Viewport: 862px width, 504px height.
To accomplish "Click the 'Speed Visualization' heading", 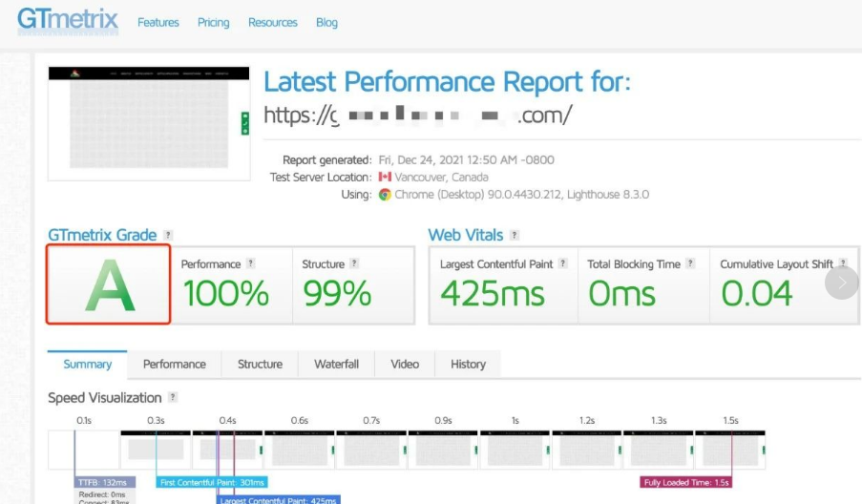I will [x=104, y=397].
